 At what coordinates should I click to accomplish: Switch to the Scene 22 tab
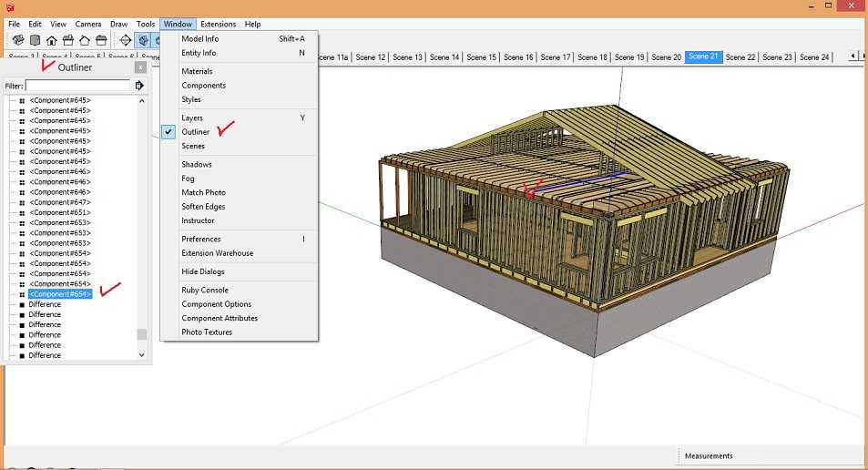740,57
